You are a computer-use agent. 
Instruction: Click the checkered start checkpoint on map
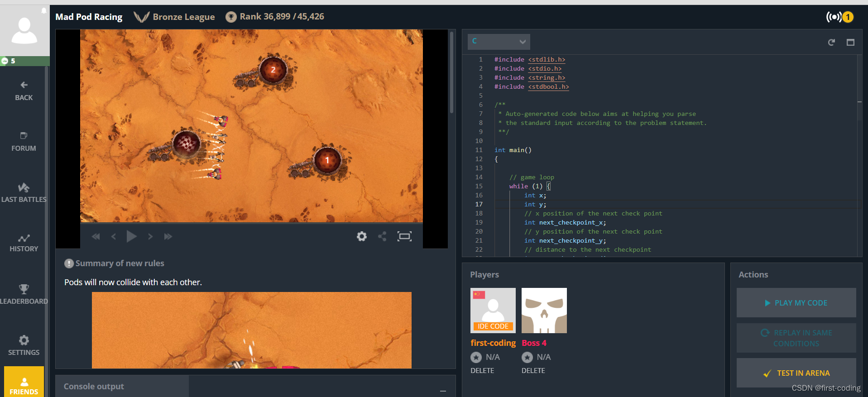pyautogui.click(x=187, y=143)
